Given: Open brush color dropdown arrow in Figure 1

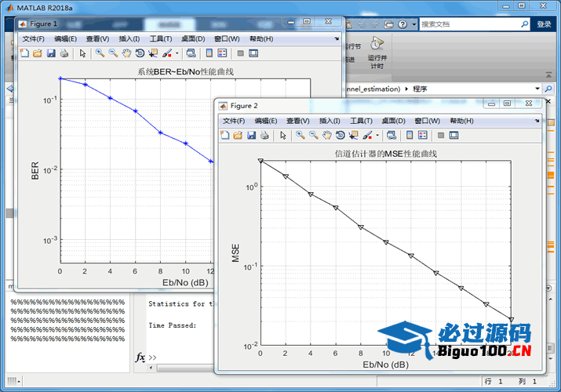Looking at the screenshot, I should click(x=177, y=53).
